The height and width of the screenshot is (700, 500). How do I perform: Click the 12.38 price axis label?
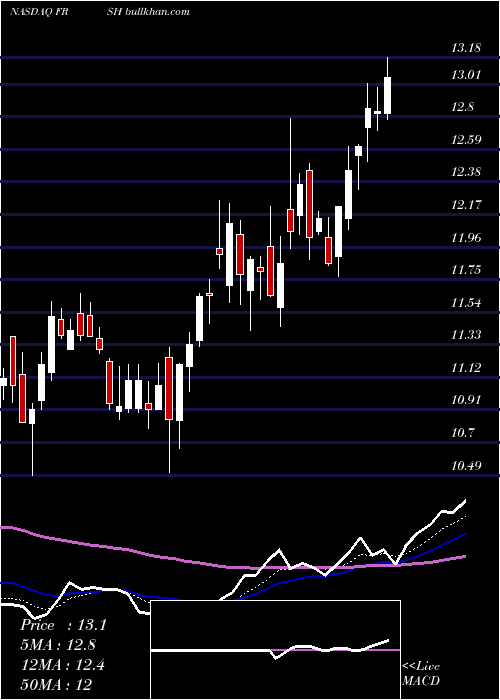coord(466,172)
